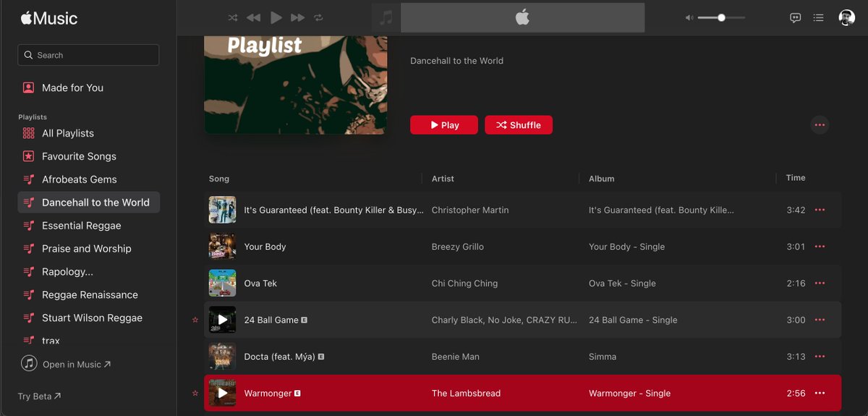Open Essential Reggae playlist
This screenshot has width=868, height=416.
88,226
